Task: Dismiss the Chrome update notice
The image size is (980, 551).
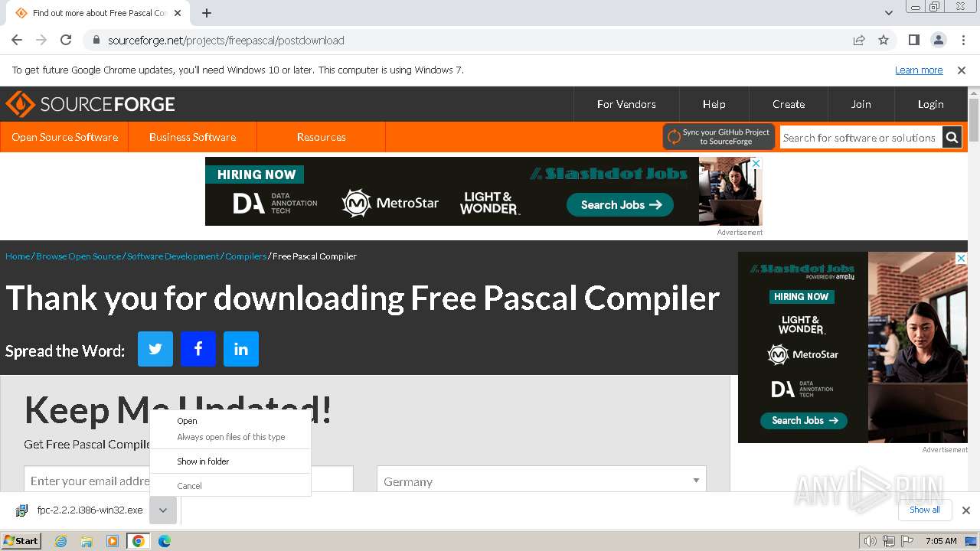Action: click(962, 70)
